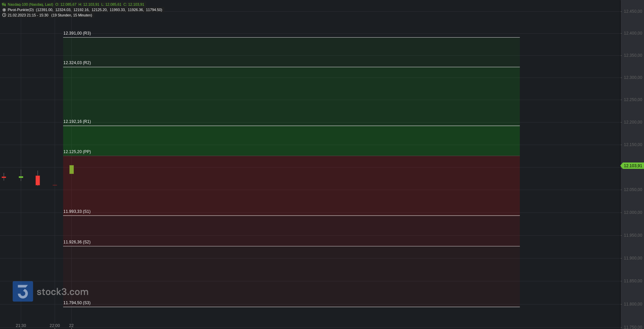Click the green 12.103,91 current price tag
This screenshot has height=329, width=644.
pos(632,166)
